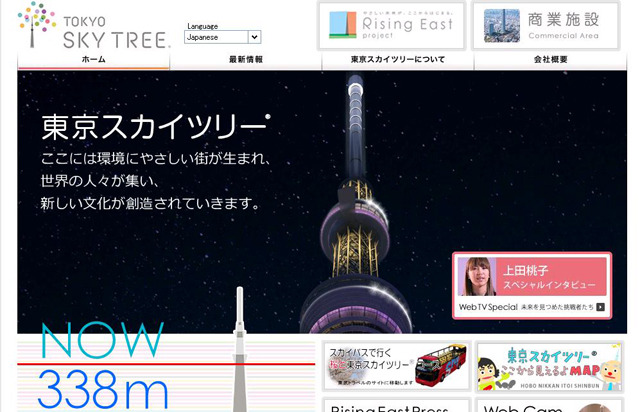Click the 東京スカイツリー hero headline
Viewport: 640px width, 412px height.
(155, 127)
